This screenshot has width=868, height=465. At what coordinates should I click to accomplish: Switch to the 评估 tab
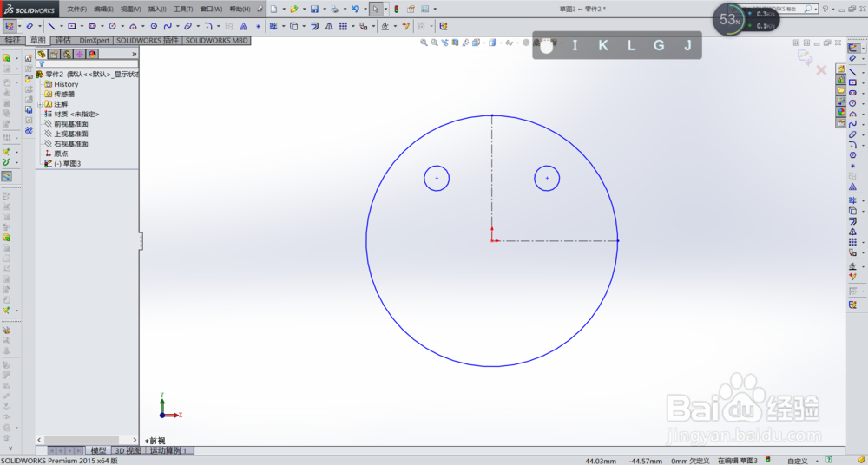pyautogui.click(x=63, y=41)
